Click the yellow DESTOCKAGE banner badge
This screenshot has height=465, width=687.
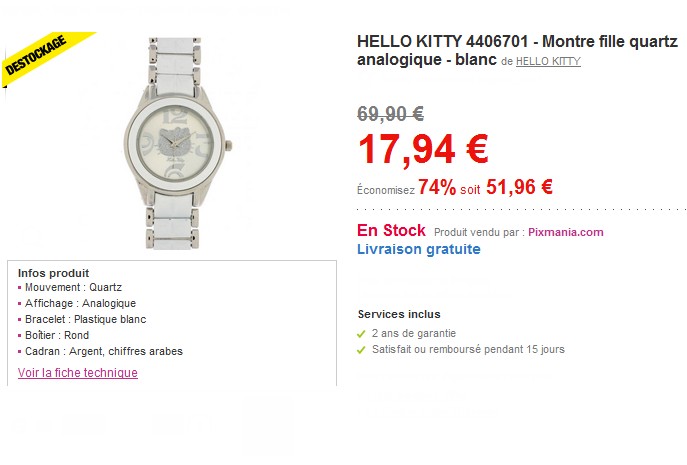[42, 56]
